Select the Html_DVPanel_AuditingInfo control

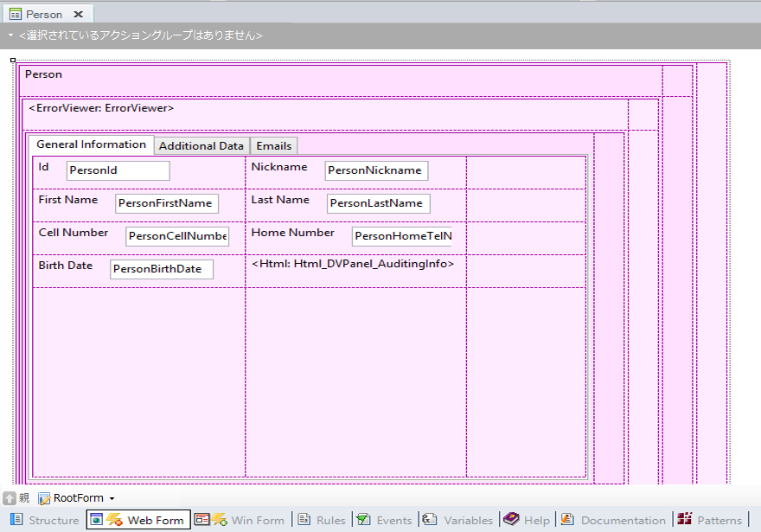(x=353, y=264)
